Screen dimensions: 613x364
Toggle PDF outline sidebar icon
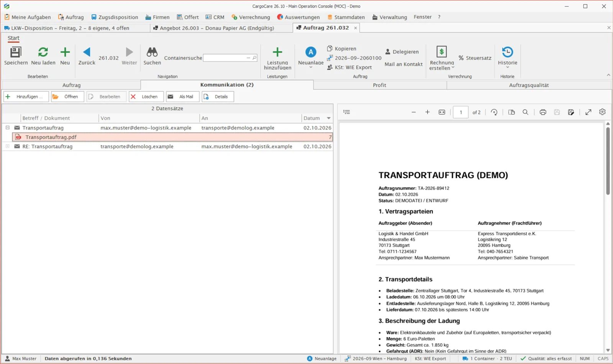(x=347, y=112)
